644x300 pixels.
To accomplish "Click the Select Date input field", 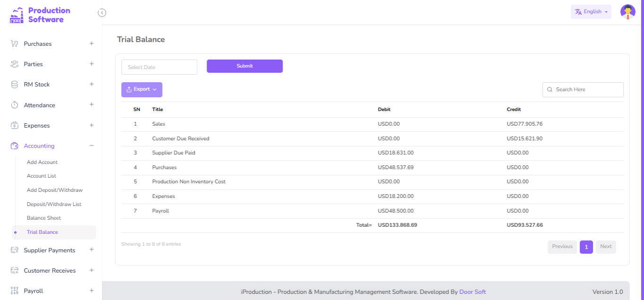I will tap(159, 67).
